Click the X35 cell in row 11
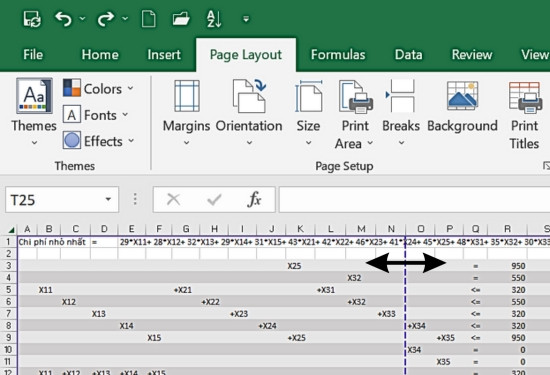550x375 pixels. pyautogui.click(x=443, y=361)
